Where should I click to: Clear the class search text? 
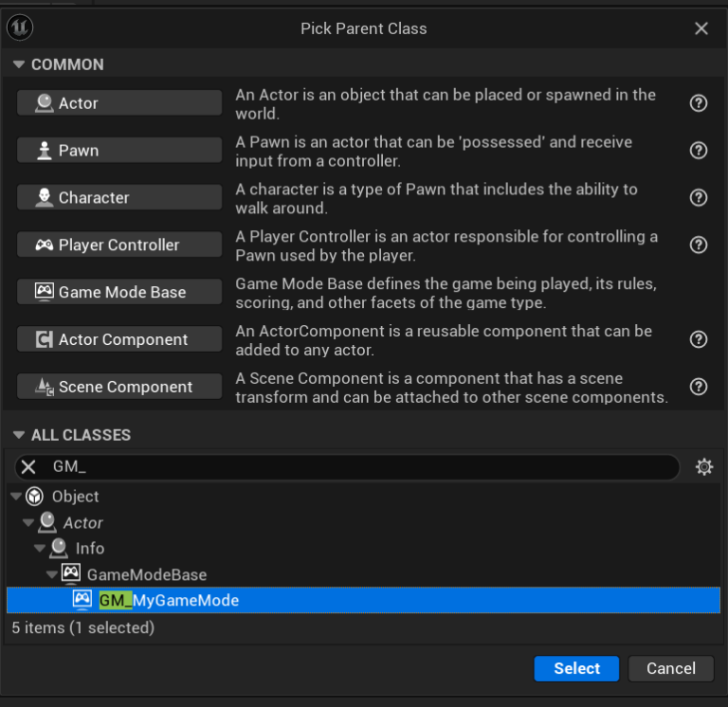(x=29, y=467)
